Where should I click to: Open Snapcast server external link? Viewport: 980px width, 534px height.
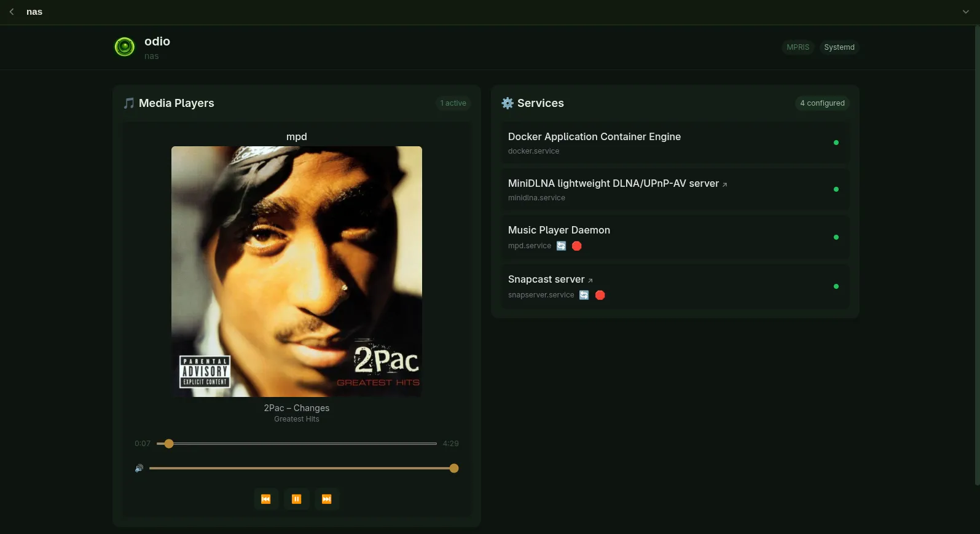coord(590,280)
